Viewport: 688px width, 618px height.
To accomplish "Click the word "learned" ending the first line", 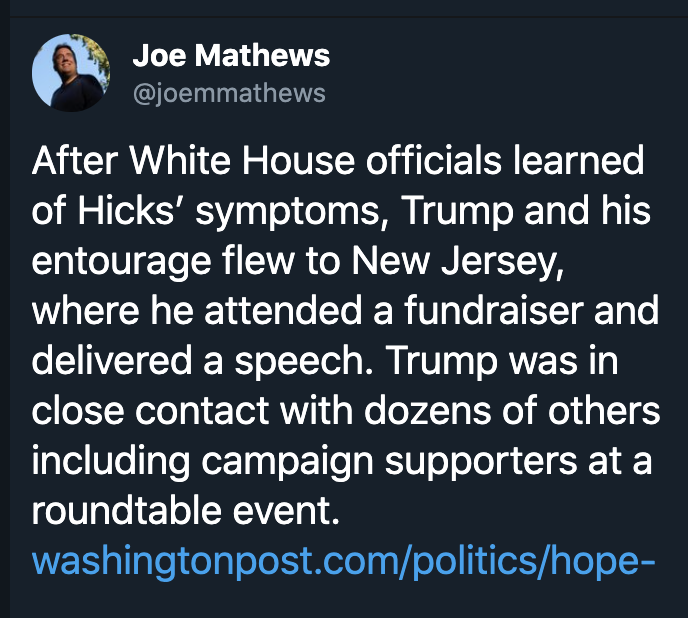I will pyautogui.click(x=578, y=160).
